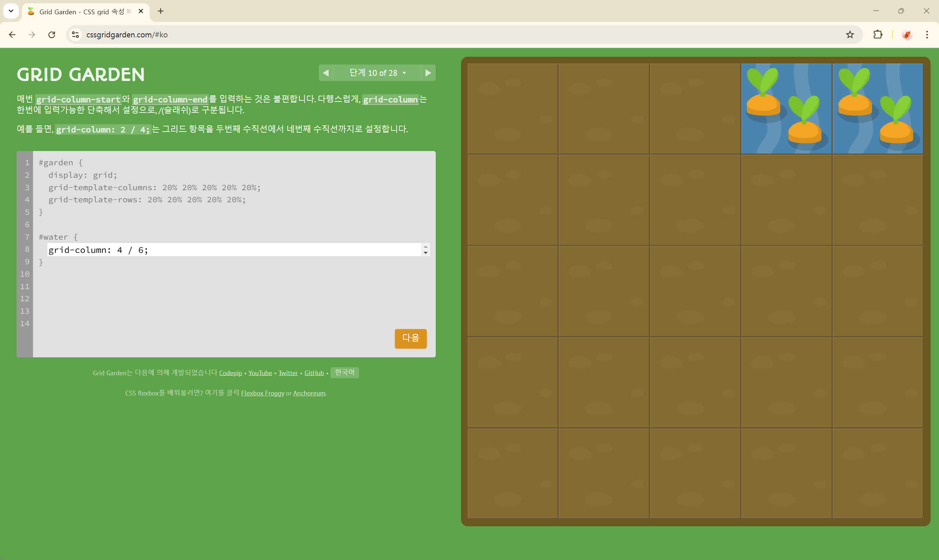Reload the page
Image resolution: width=939 pixels, height=560 pixels.
pos(52,35)
